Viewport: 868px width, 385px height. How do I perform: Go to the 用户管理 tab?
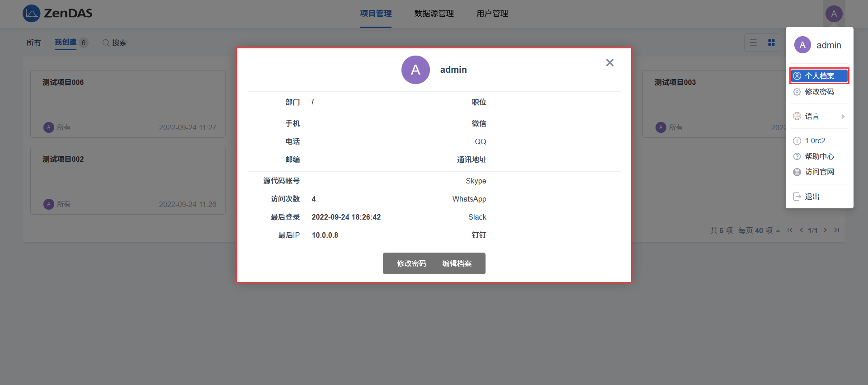(x=492, y=14)
